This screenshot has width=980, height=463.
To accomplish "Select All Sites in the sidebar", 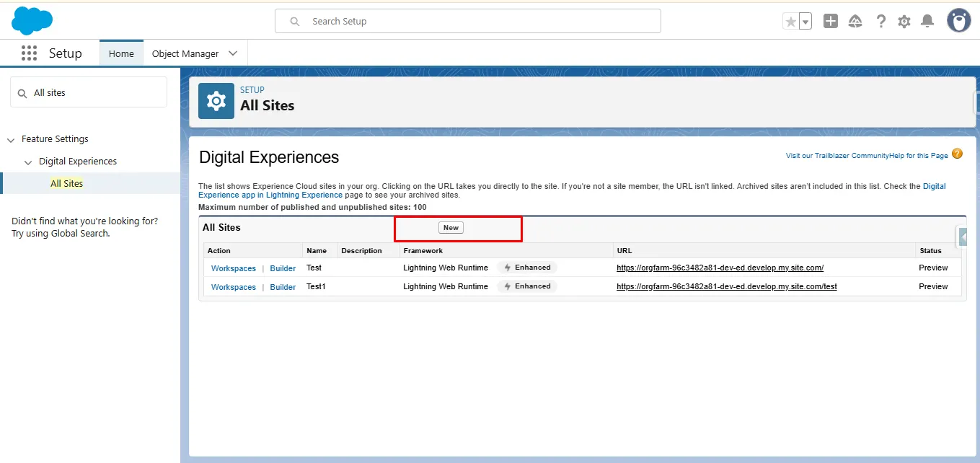I will point(66,183).
